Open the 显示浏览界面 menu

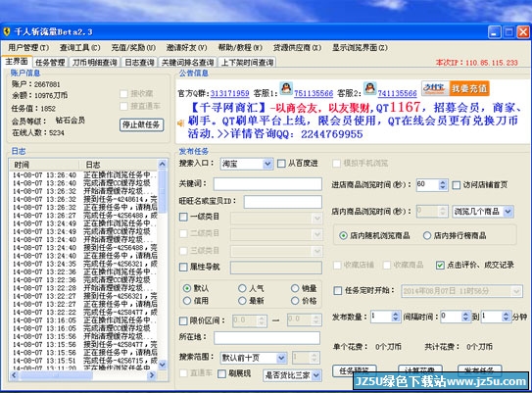coord(360,47)
